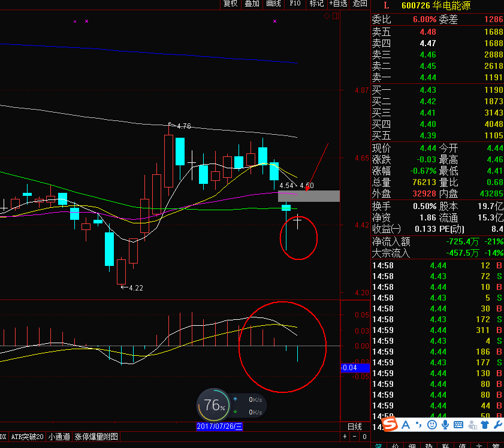This screenshot has width=504, height=448.
Task: Click the rightmost magenta info marker
Action: click(x=275, y=22)
